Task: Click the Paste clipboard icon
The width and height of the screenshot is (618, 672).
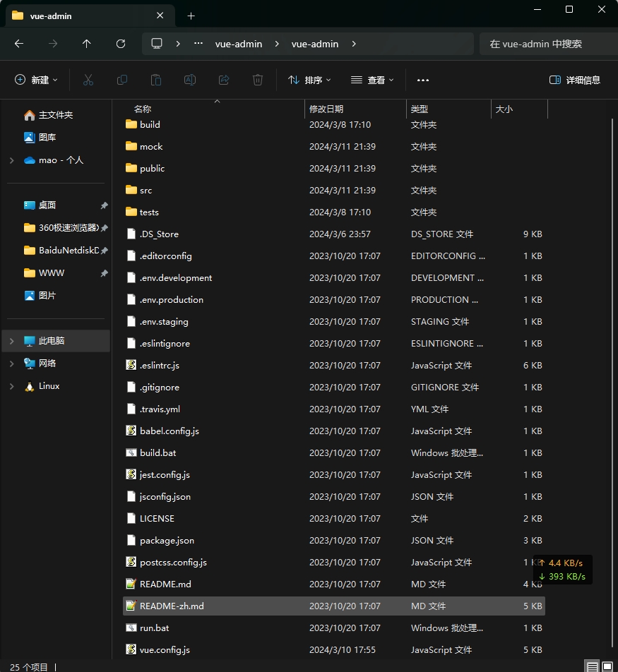Action: (156, 80)
